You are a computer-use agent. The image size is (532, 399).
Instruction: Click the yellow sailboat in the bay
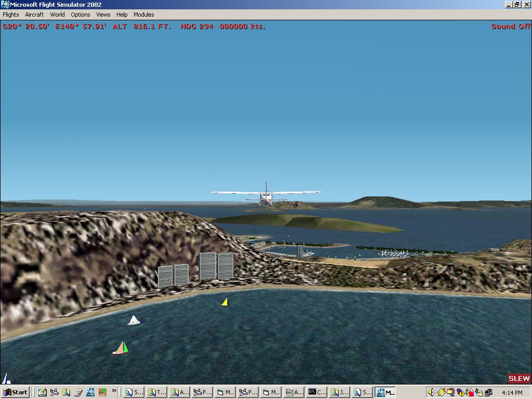click(225, 302)
